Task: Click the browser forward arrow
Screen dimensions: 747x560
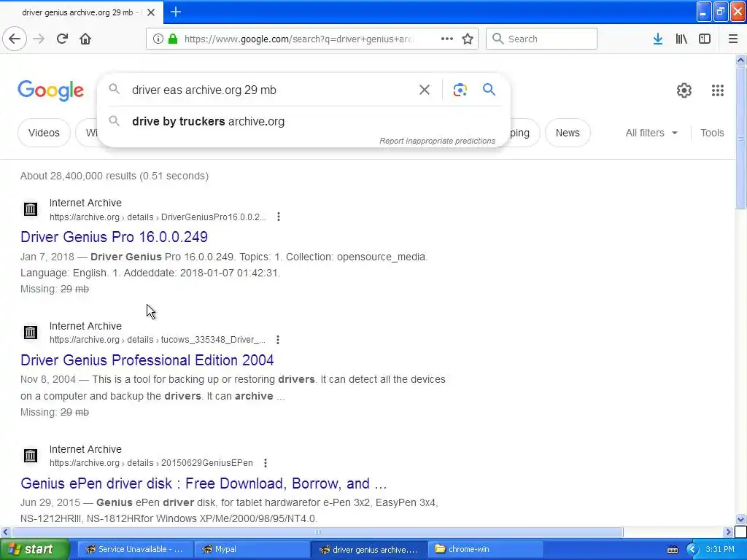Action: pyautogui.click(x=39, y=39)
